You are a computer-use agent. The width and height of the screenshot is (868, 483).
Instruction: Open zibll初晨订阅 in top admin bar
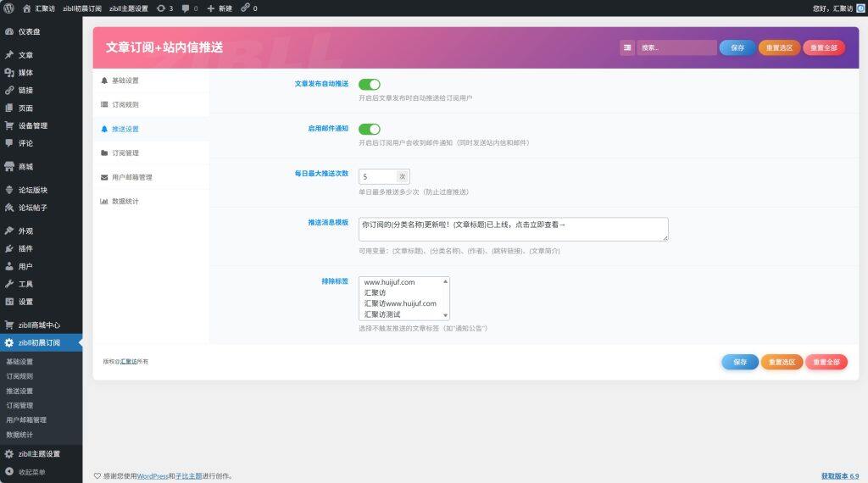[x=82, y=8]
